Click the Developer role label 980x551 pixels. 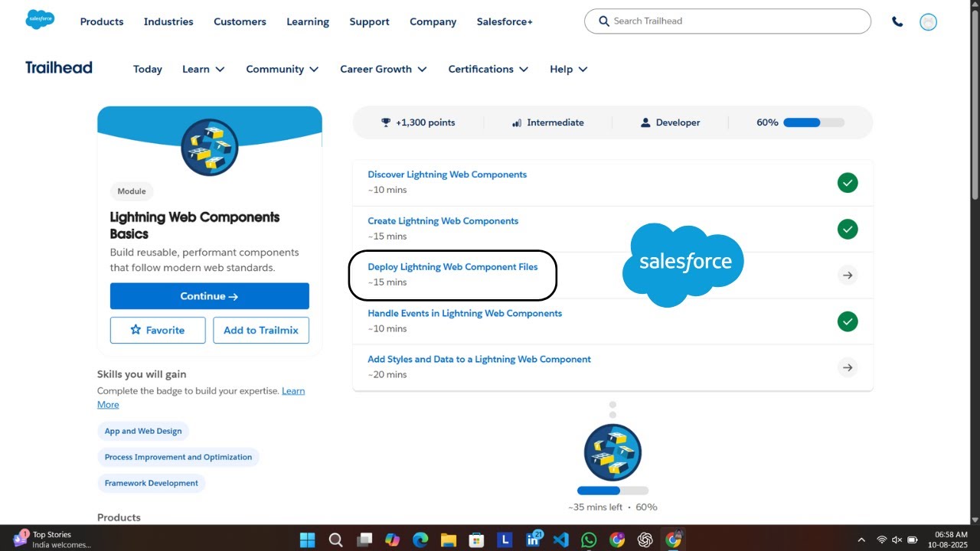tap(670, 122)
